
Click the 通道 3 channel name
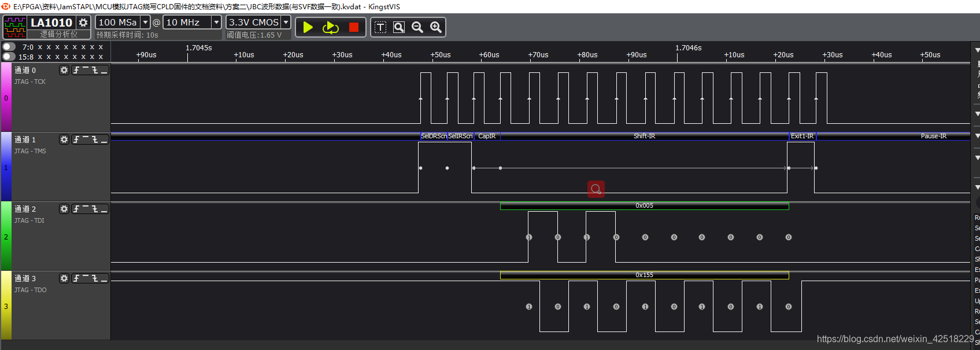pyautogui.click(x=25, y=278)
